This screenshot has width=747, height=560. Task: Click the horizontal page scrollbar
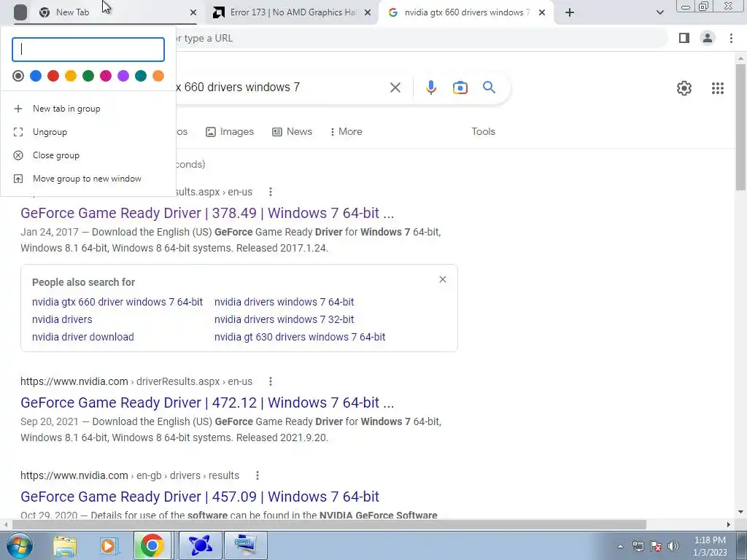329,525
